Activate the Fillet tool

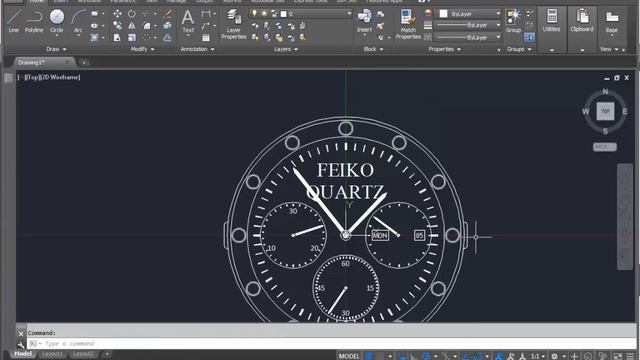(147, 26)
